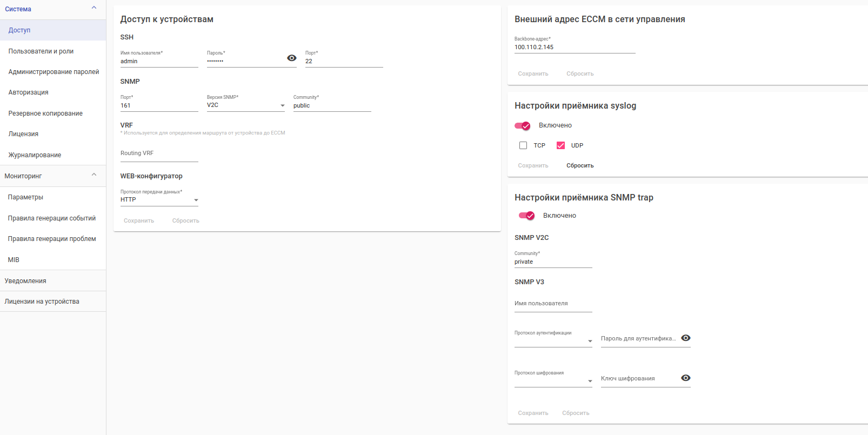Collapse the Мониторинг section chevron

[94, 175]
